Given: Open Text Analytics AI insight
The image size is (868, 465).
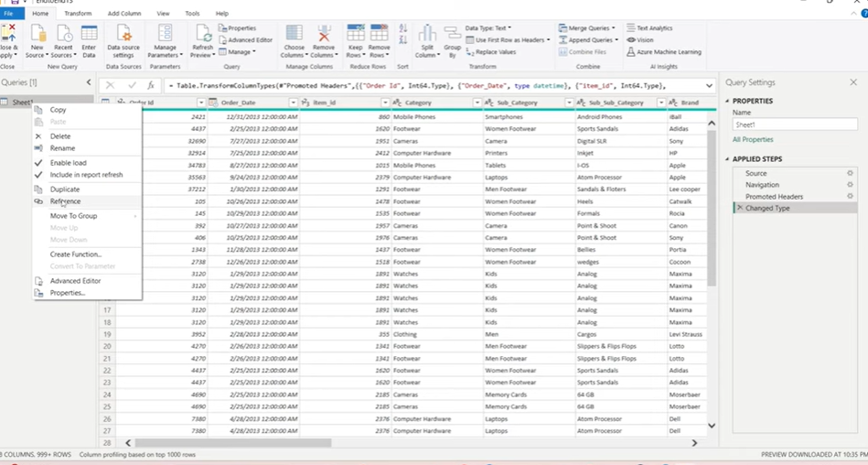Looking at the screenshot, I should (650, 27).
